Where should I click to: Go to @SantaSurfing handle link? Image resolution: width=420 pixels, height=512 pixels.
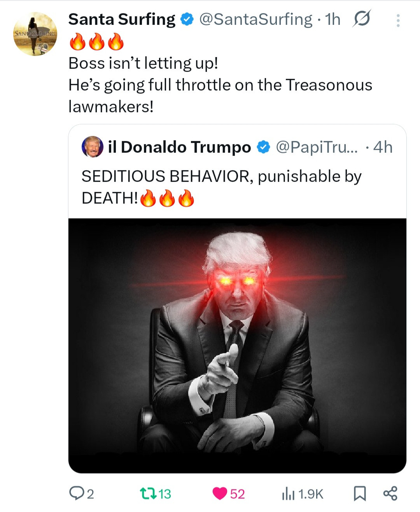pos(255,19)
